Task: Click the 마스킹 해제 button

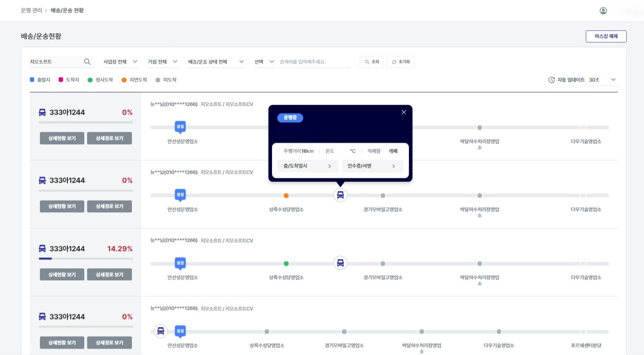Action: tap(606, 36)
